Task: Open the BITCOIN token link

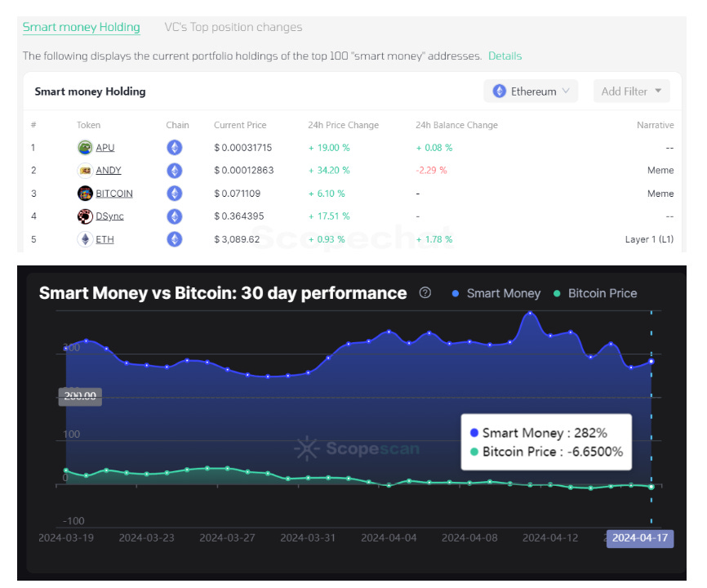Action: point(114,194)
